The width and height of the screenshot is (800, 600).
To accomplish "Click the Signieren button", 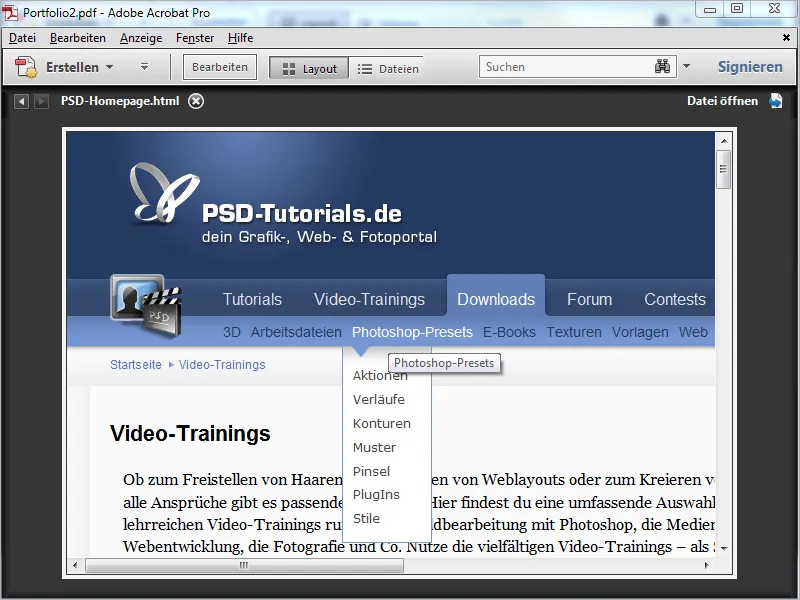I will pos(750,67).
